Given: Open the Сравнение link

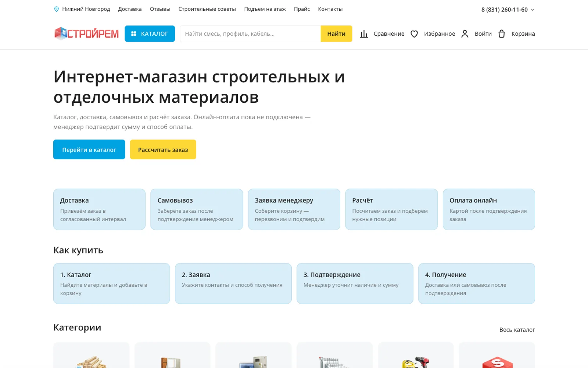Looking at the screenshot, I should (x=389, y=34).
